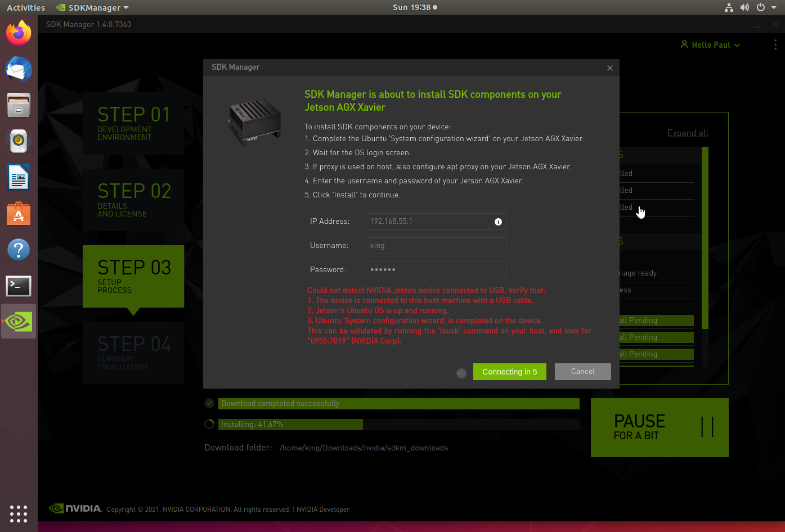The height and width of the screenshot is (532, 785).
Task: Click the download completed checkmark icon
Action: pyautogui.click(x=209, y=403)
